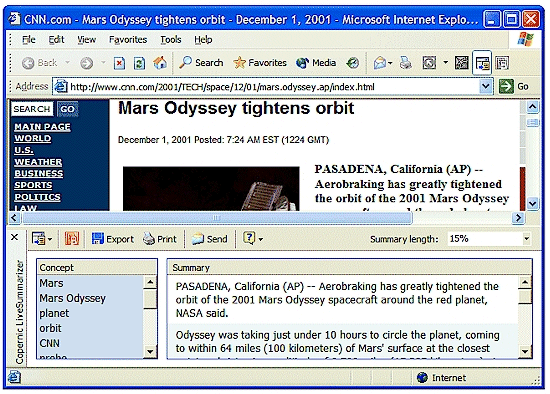Open the Media toolbar button
This screenshot has height=394, width=550.
click(316, 63)
